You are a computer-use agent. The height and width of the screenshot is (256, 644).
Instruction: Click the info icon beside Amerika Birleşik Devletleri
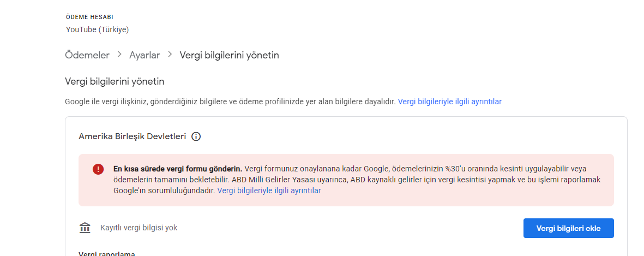pyautogui.click(x=196, y=136)
